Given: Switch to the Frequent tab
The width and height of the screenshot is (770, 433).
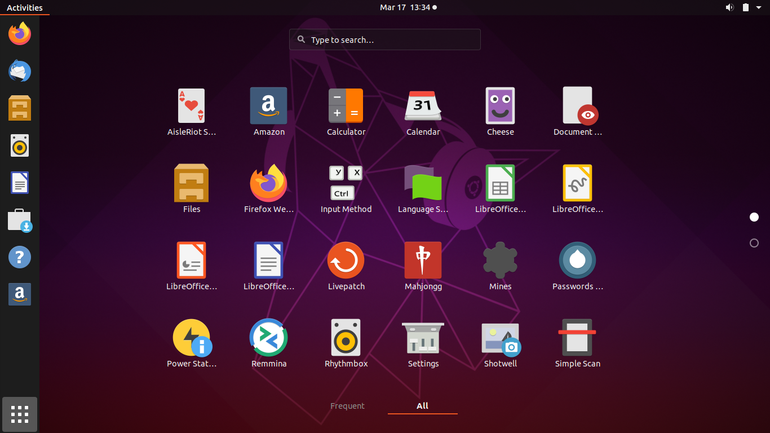Looking at the screenshot, I should (347, 406).
